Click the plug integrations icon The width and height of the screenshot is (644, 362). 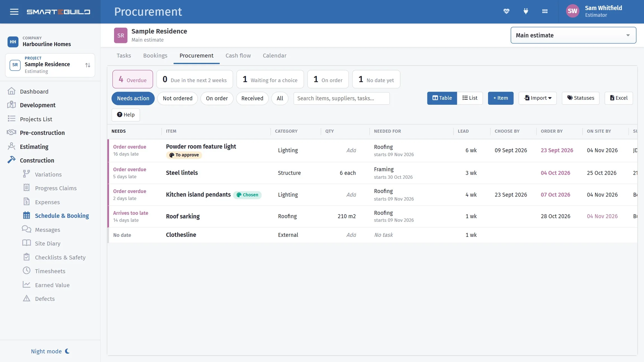526,11
